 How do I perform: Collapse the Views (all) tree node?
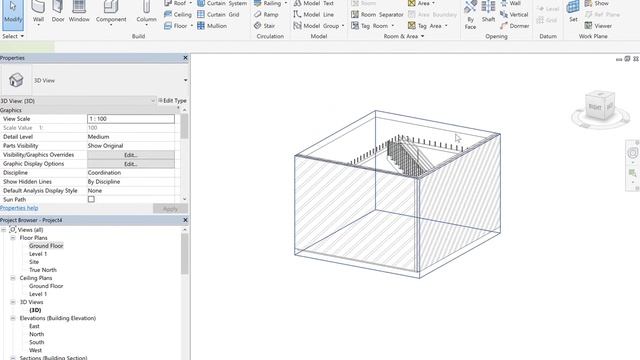4,230
